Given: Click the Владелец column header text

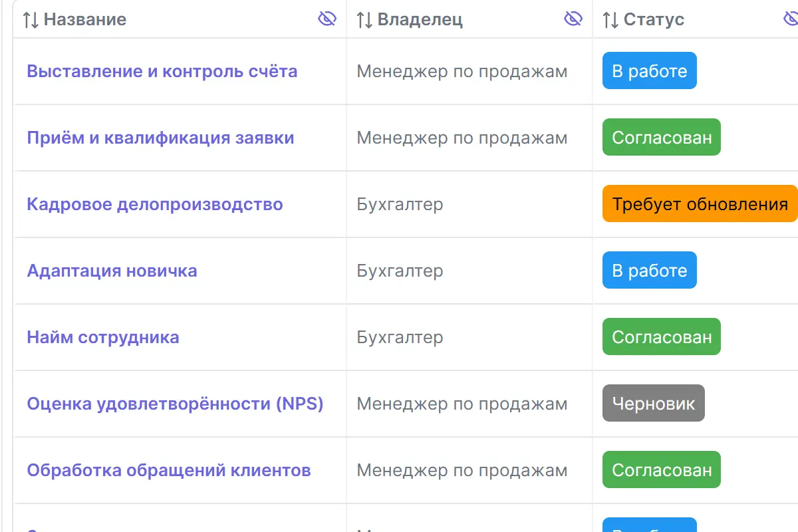Looking at the screenshot, I should click(x=420, y=20).
